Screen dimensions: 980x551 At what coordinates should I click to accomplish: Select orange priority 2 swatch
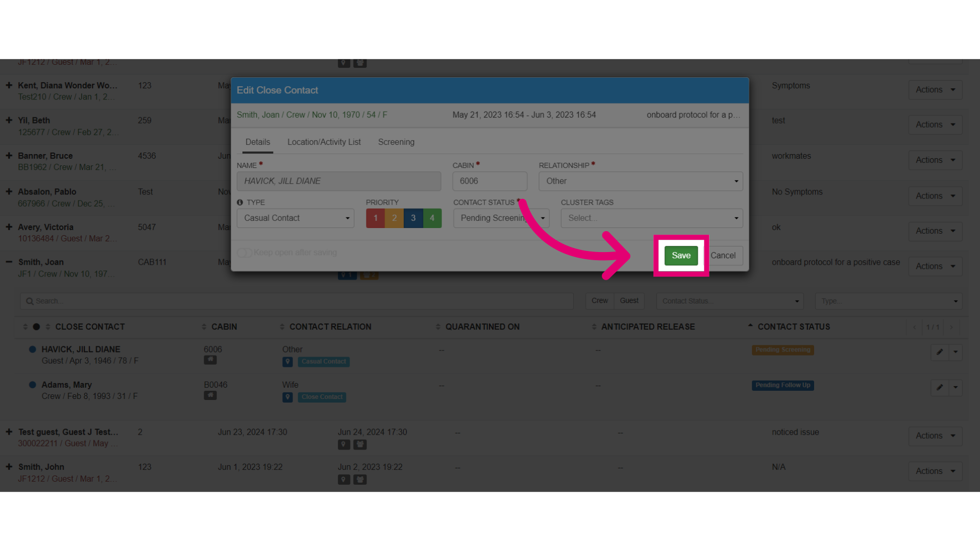[395, 218]
